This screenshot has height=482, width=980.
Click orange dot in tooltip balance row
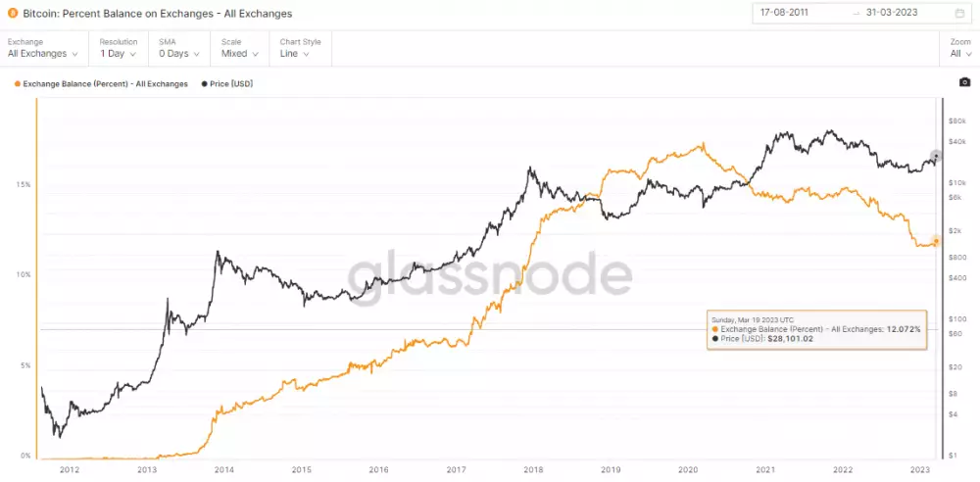714,329
